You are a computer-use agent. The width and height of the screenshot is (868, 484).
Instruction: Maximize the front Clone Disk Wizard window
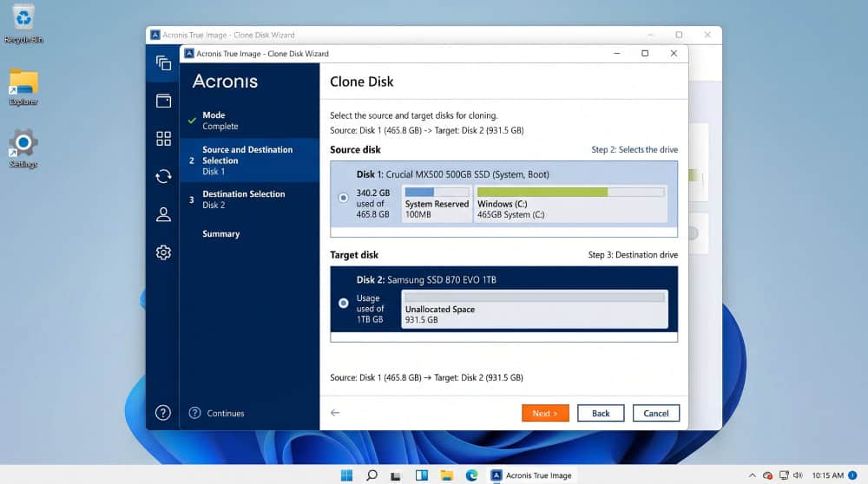click(645, 53)
